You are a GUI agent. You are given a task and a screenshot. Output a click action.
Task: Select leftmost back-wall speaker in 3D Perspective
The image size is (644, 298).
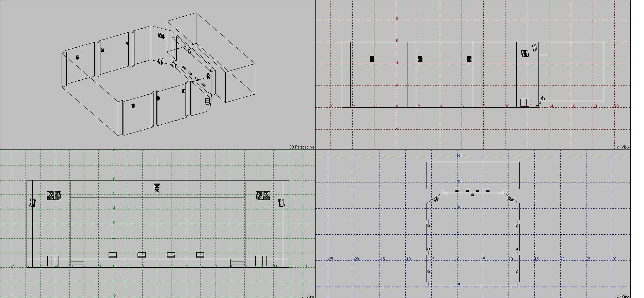(x=78, y=57)
